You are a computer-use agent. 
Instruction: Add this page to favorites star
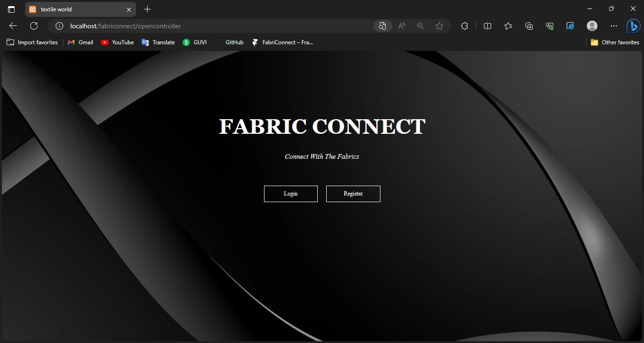(439, 26)
